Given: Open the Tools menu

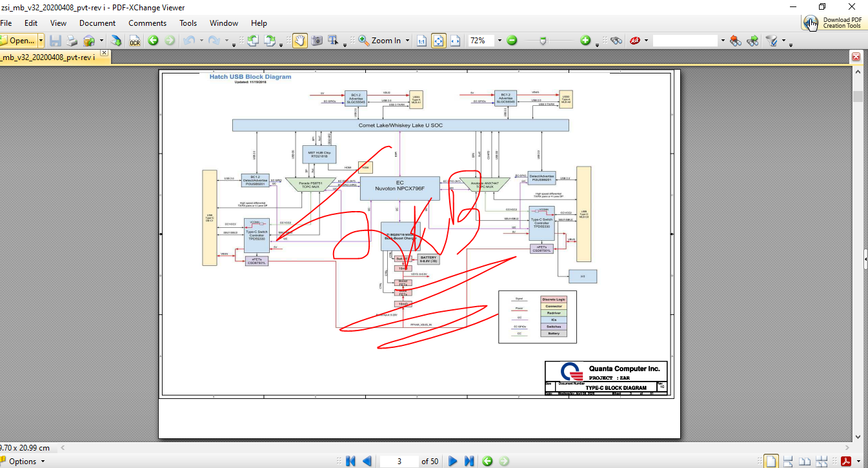Looking at the screenshot, I should click(188, 23).
